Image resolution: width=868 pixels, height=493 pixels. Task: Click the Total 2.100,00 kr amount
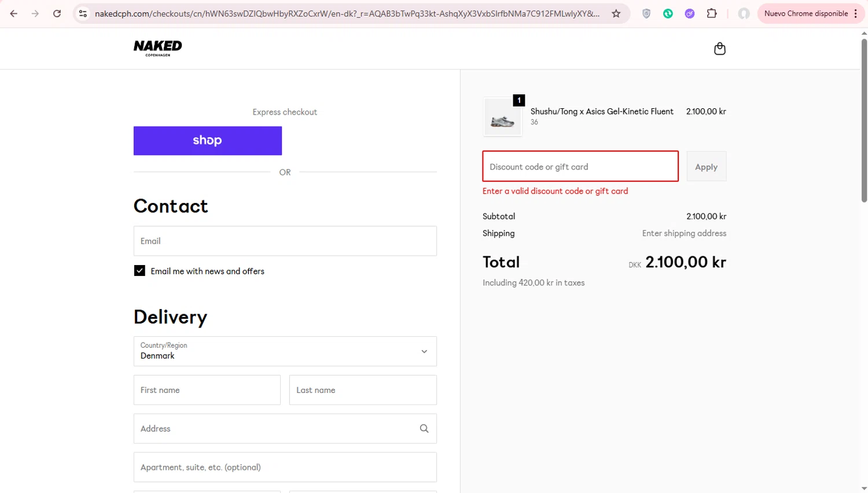[x=686, y=262]
